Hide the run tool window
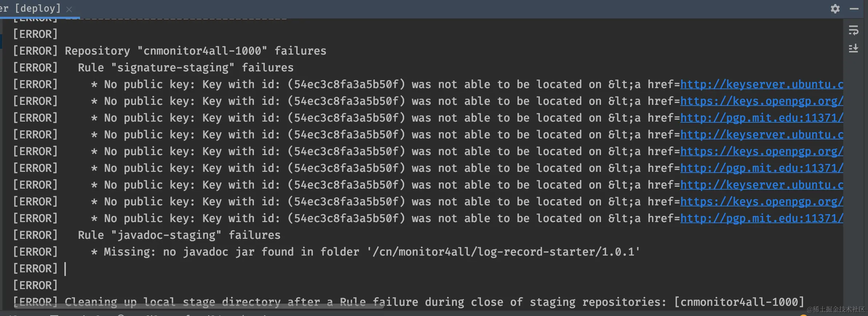 [x=854, y=9]
